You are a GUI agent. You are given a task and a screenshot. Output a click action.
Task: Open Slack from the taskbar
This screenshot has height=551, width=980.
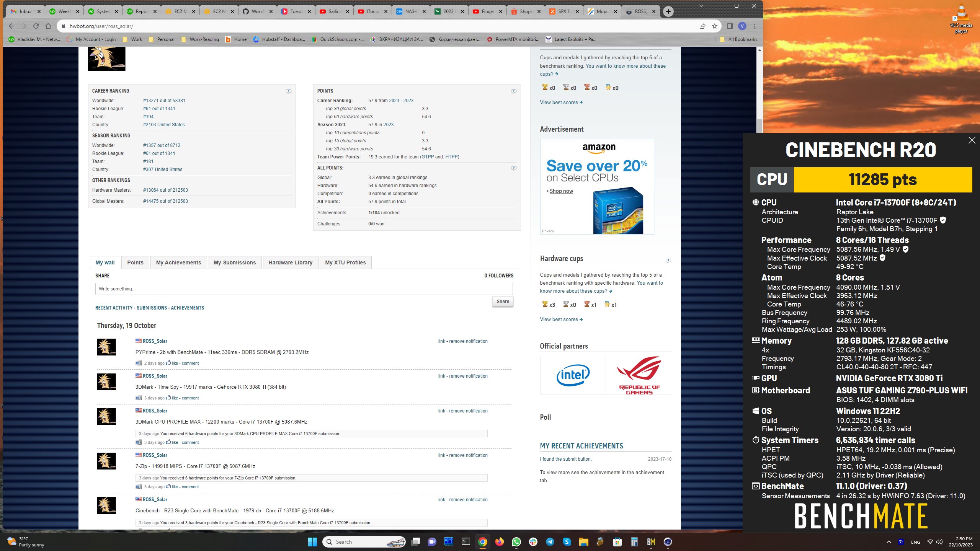[533, 542]
